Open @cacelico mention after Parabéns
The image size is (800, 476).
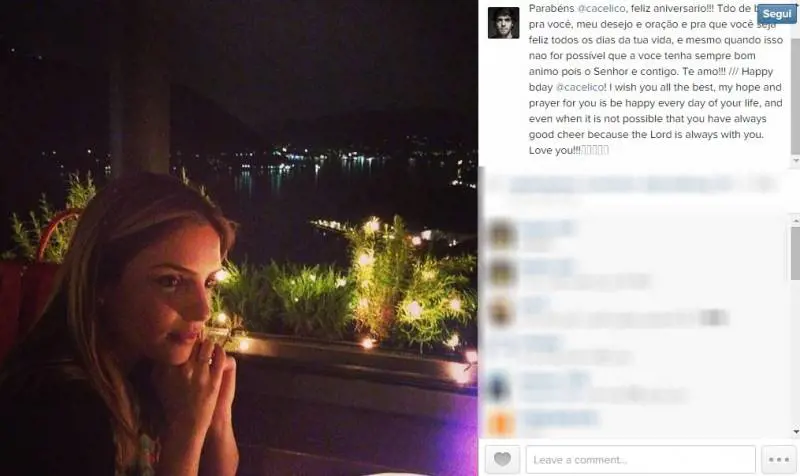(601, 8)
